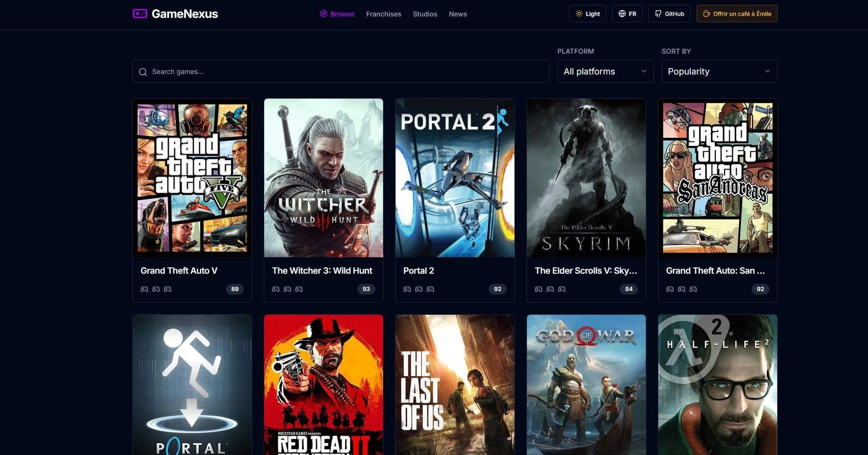The image size is (868, 455).
Task: Open the All platforms dropdown
Action: pyautogui.click(x=605, y=71)
